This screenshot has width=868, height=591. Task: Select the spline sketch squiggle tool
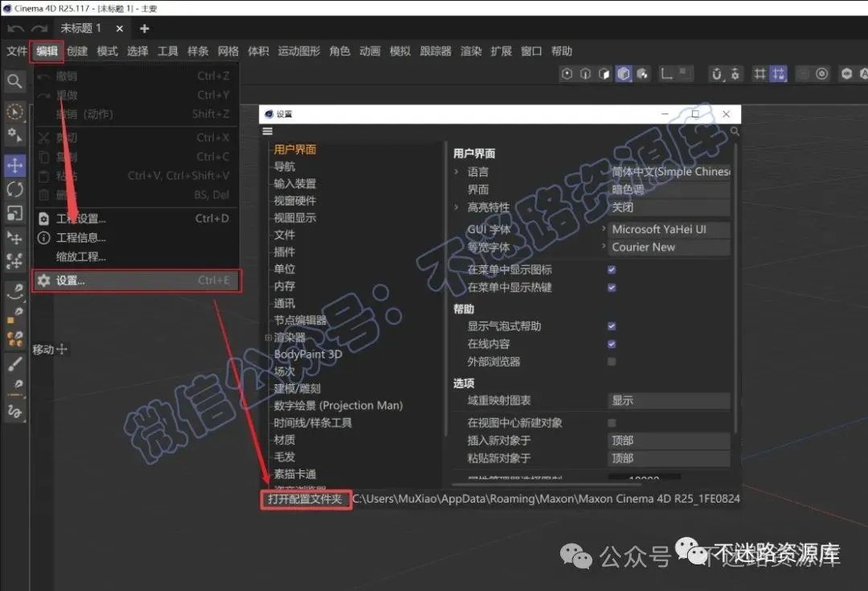click(x=15, y=411)
